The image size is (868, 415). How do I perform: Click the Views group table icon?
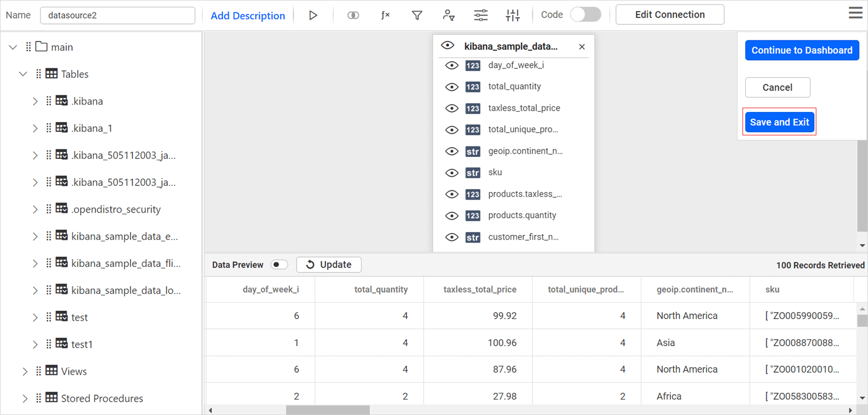52,371
